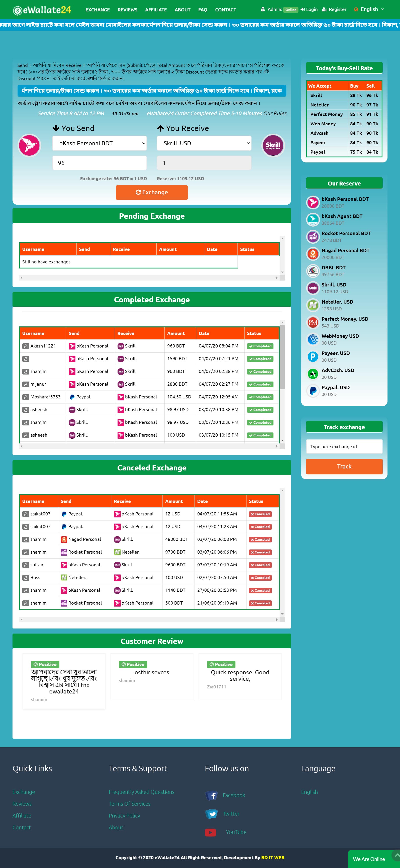The width and height of the screenshot is (400, 868).
Task: Click the Twitter bird icon
Action: (211, 814)
